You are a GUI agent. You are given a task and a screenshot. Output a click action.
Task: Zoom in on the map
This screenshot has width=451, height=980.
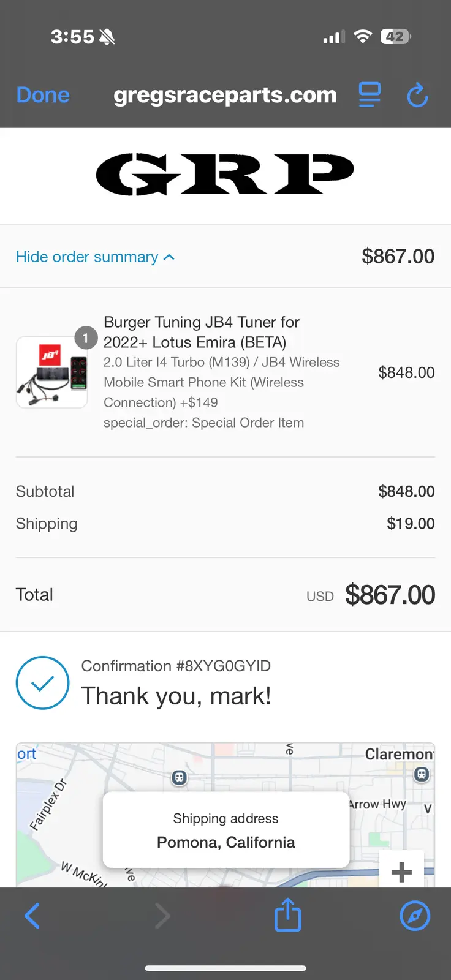tap(401, 871)
